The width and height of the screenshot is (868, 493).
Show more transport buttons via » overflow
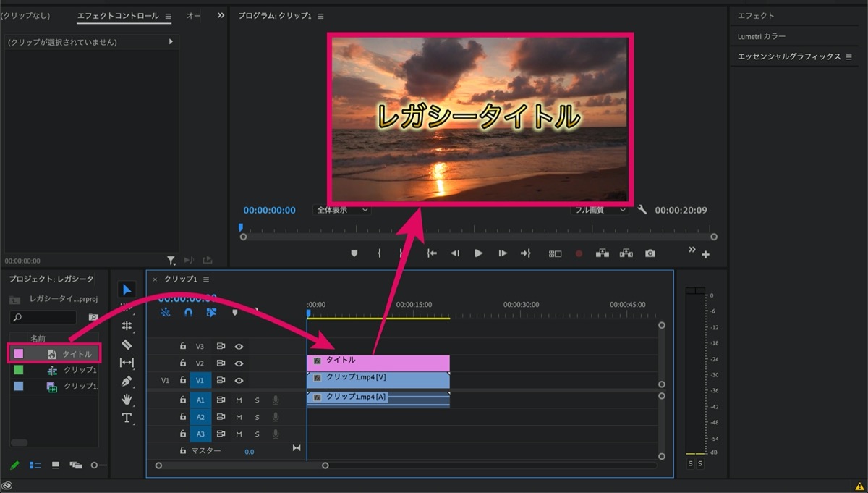[x=692, y=250]
